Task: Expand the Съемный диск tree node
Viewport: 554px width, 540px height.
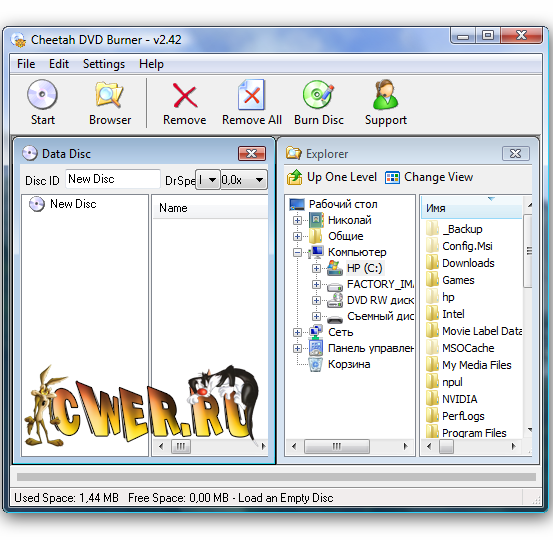Action: click(317, 316)
